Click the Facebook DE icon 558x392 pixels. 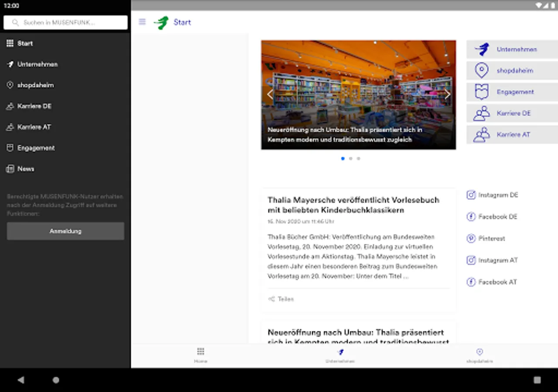471,216
